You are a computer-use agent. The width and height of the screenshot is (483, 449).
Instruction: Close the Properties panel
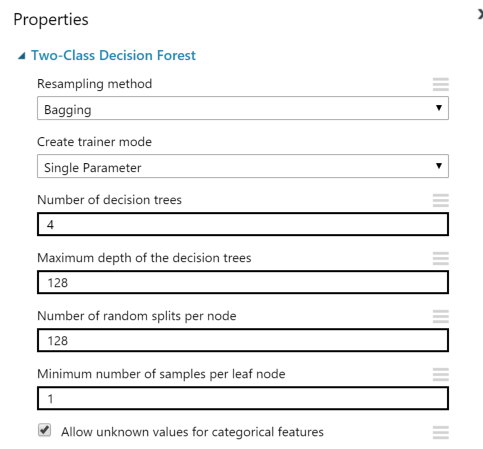480,15
